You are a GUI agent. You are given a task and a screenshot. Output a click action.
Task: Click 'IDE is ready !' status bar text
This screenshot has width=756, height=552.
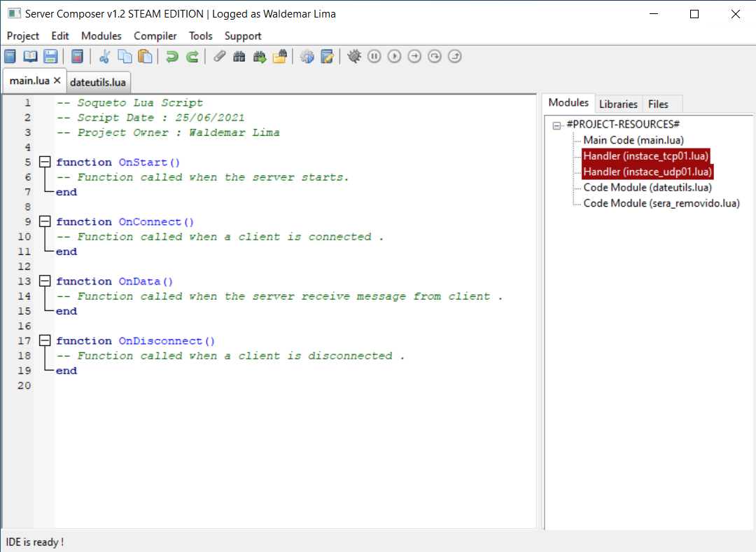(35, 542)
